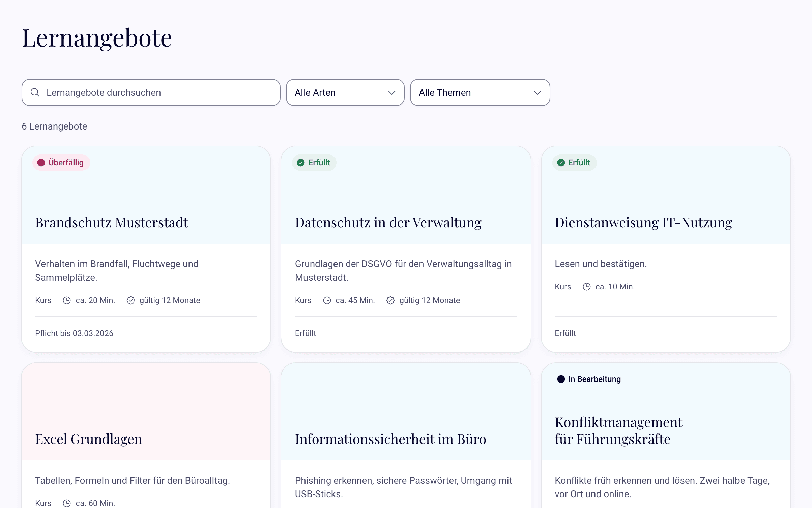The height and width of the screenshot is (508, 812).
Task: Click green check icon on Datenschutz card
Action: [301, 163]
